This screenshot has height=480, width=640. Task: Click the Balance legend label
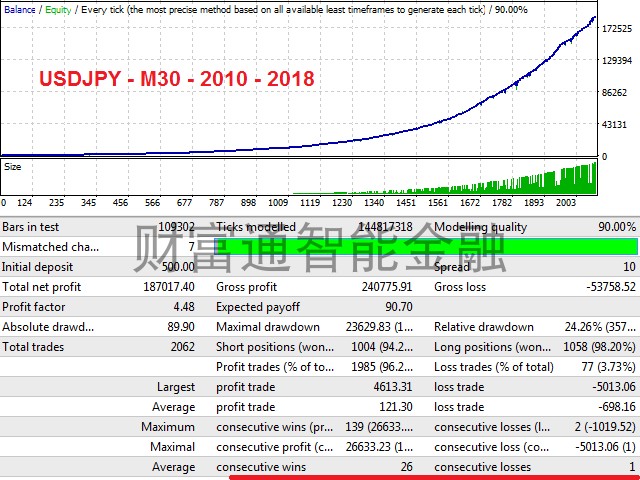coord(20,10)
